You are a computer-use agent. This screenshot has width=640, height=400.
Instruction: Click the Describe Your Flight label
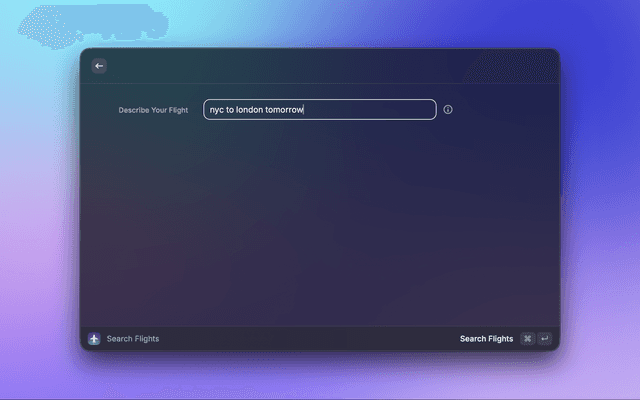[153, 110]
